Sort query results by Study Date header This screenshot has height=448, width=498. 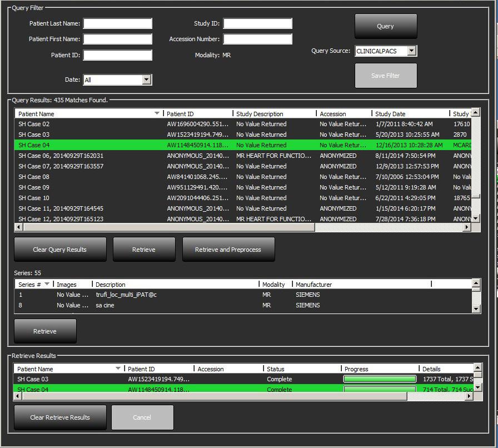(411, 114)
